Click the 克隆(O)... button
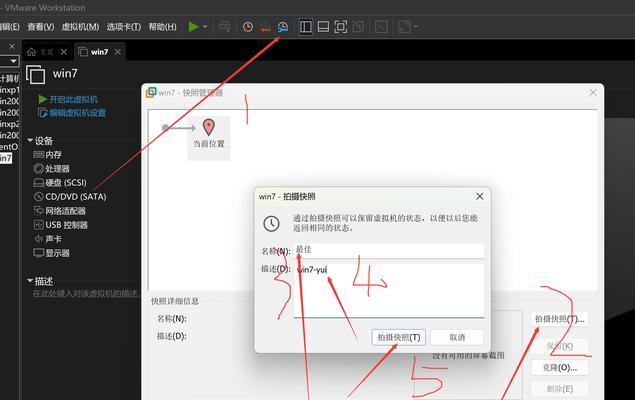The width and height of the screenshot is (635, 400). [x=559, y=368]
